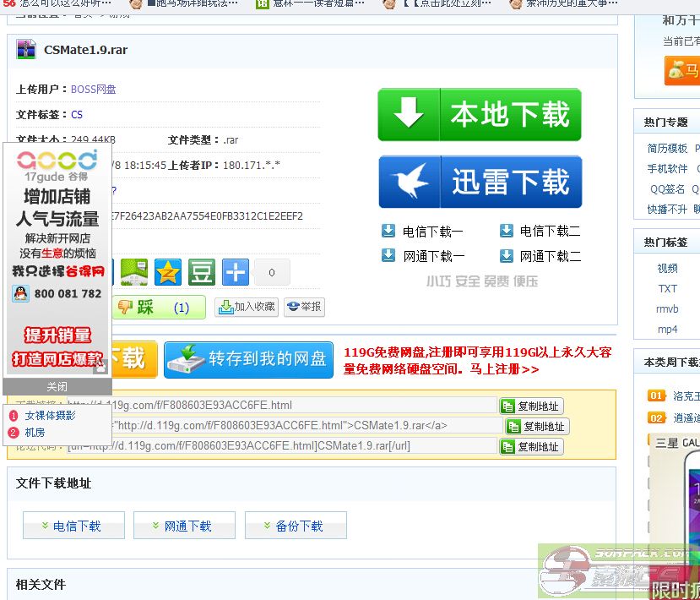
Task: Expand the 网通下载 option below
Action: 185,526
